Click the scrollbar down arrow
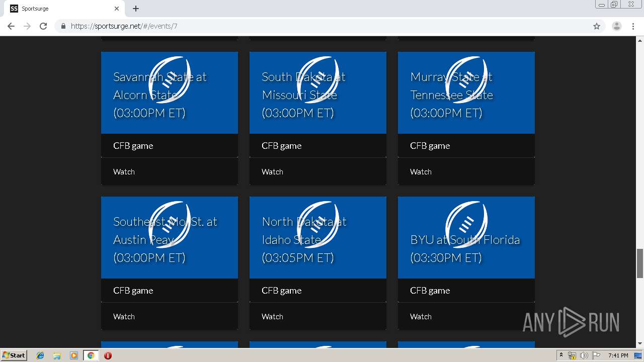This screenshot has height=362, width=644. pos(640,343)
